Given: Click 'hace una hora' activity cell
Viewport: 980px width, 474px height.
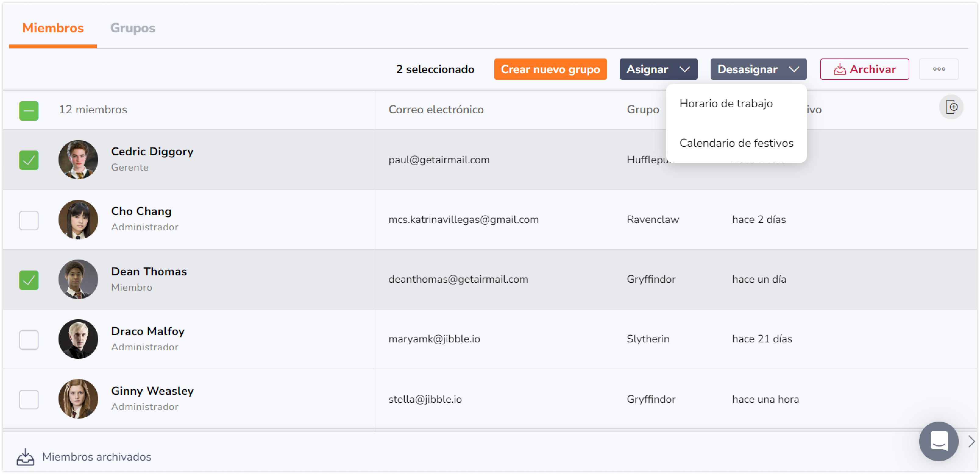Looking at the screenshot, I should (765, 399).
